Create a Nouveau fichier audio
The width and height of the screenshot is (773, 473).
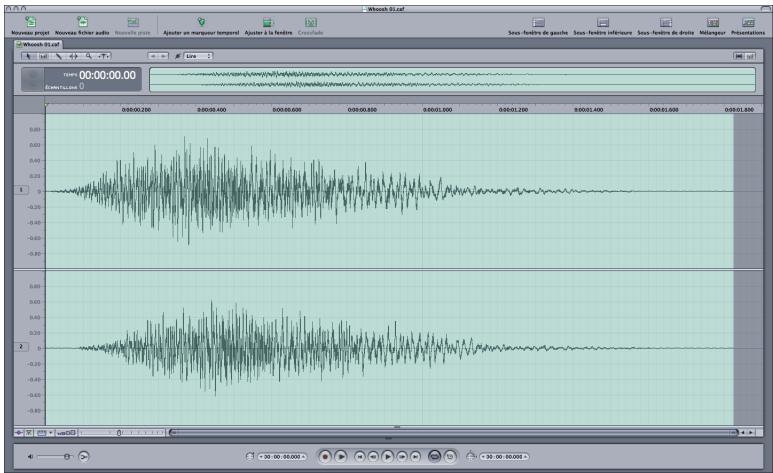[x=82, y=22]
